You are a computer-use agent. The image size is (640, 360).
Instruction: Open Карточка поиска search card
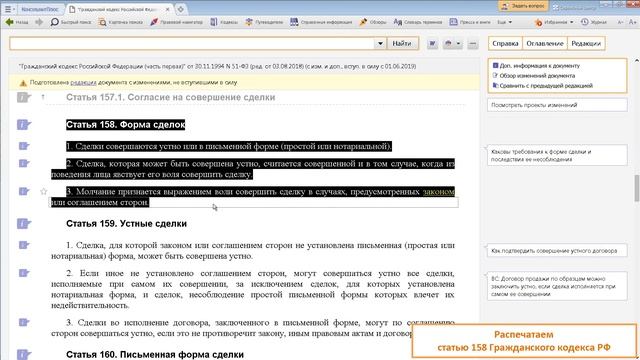(121, 22)
